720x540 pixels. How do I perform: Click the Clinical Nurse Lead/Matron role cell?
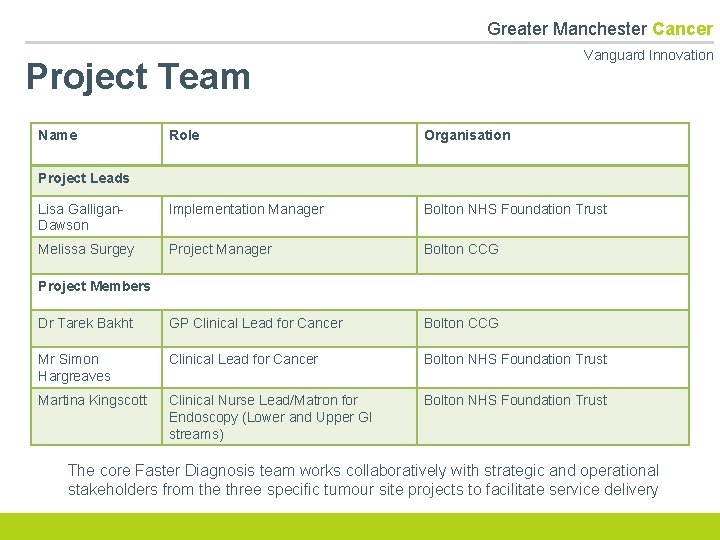pyautogui.click(x=289, y=416)
